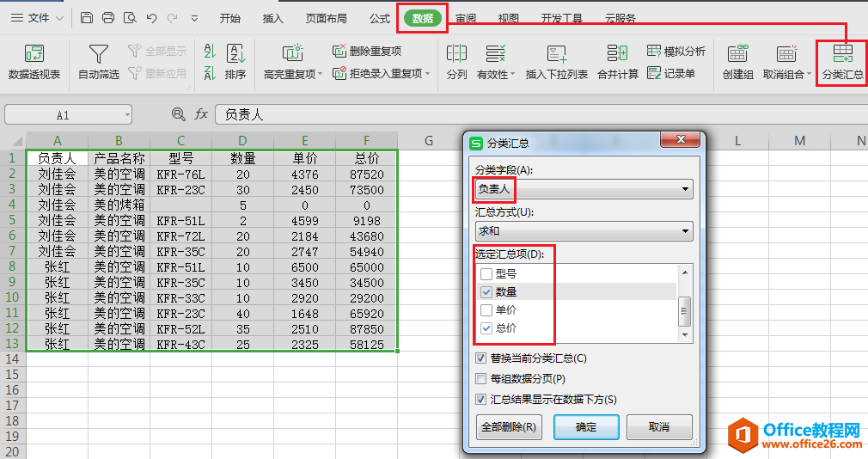This screenshot has height=459, width=868.
Task: Toggle the 数量 checkbox in summary items
Action: coord(486,292)
